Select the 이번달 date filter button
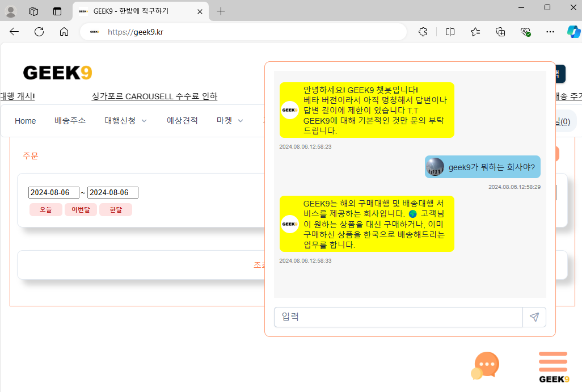Image resolution: width=582 pixels, height=392 pixels. click(81, 210)
